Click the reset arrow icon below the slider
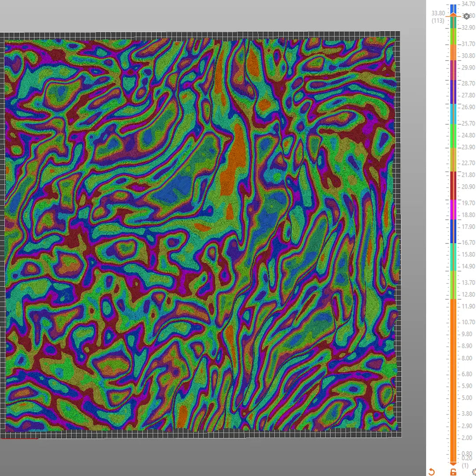This screenshot has height=476, width=476. click(x=431, y=472)
